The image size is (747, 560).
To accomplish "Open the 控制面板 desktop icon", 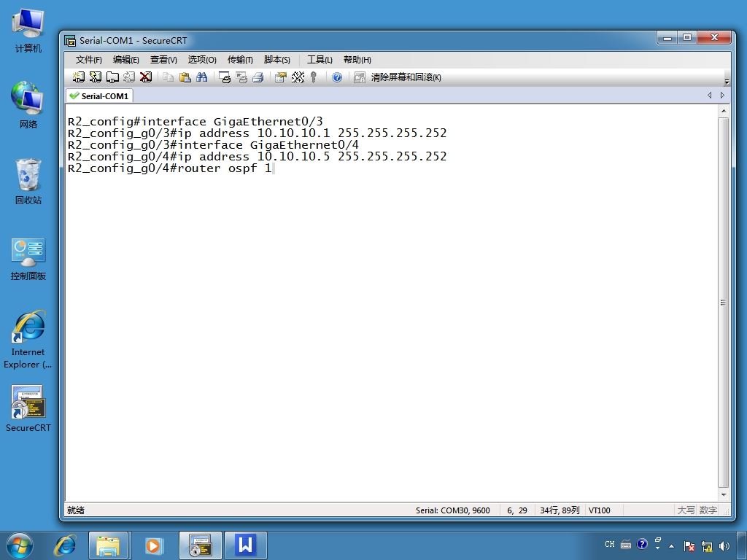I will pos(28,259).
